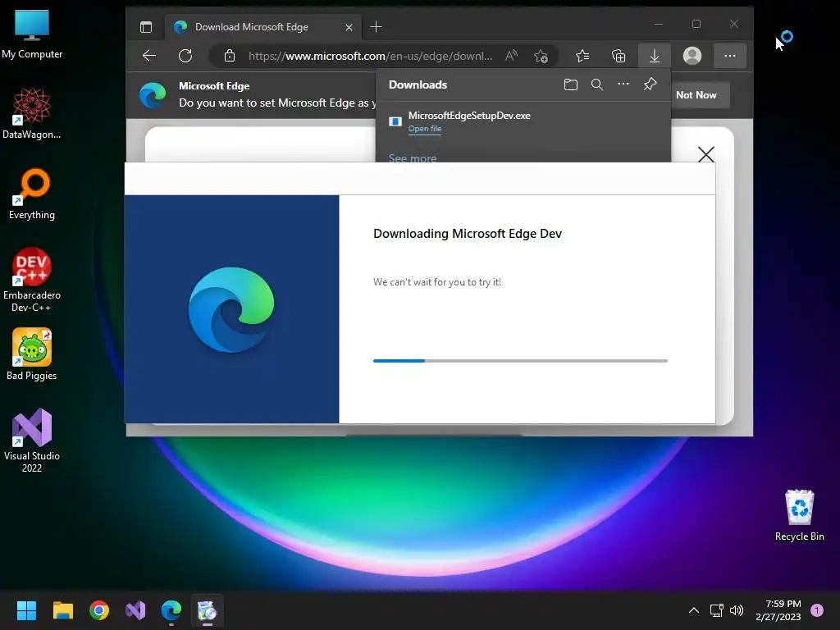Viewport: 840px width, 630px height.
Task: Refresh the current page
Action: (x=185, y=56)
